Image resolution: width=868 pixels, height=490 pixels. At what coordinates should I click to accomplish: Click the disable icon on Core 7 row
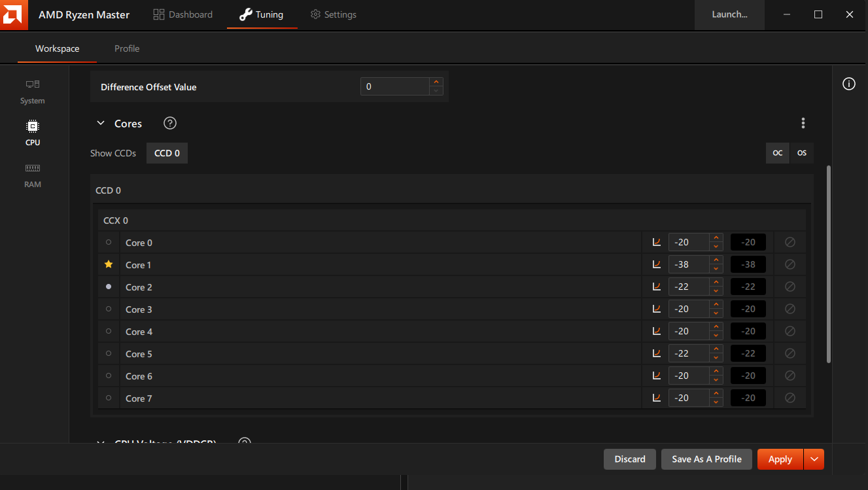(790, 398)
